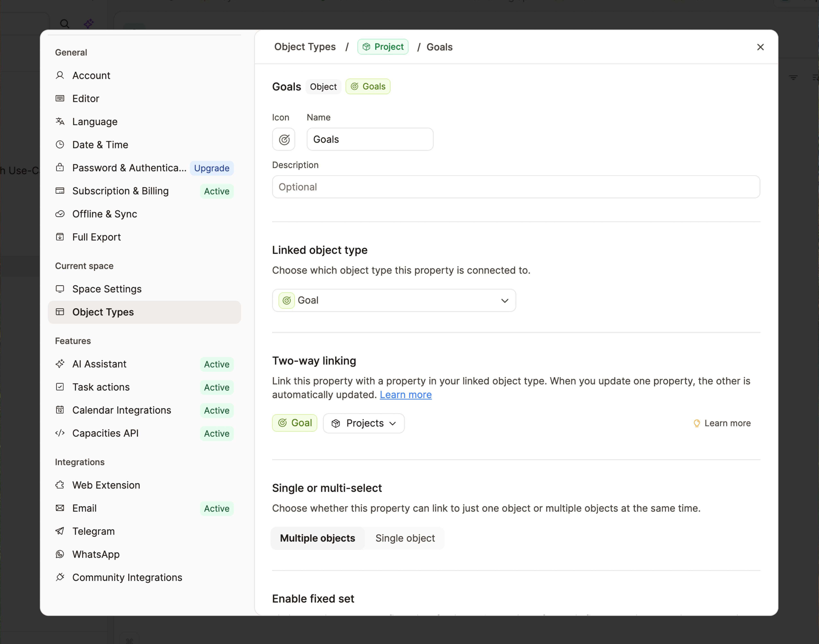Click the lightbulb Learn more hint
This screenshot has height=644, width=819.
[722, 423]
